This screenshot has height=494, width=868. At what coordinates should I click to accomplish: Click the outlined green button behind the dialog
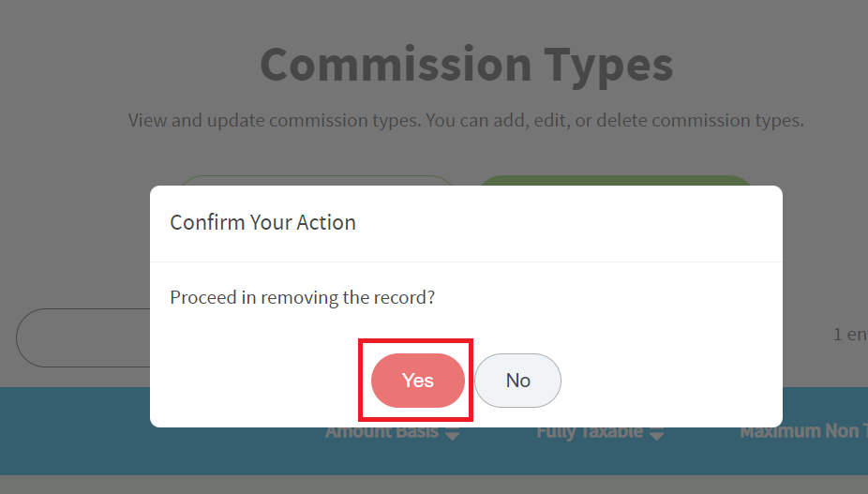point(316,181)
